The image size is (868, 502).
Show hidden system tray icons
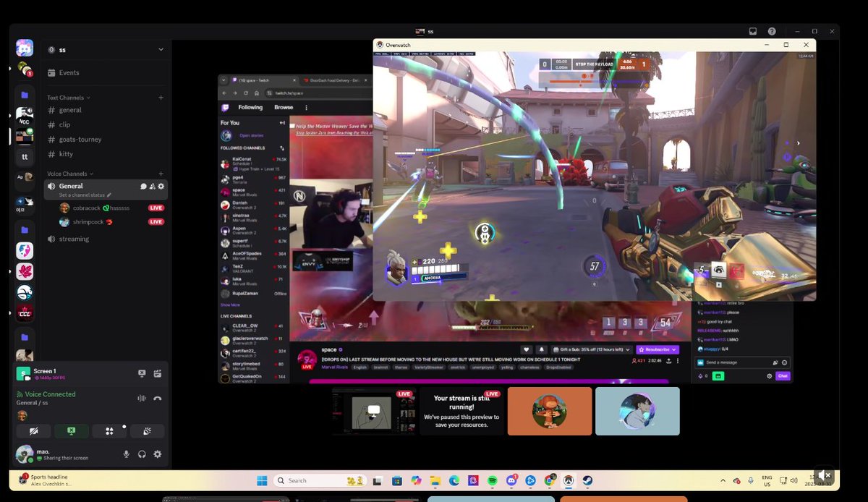pyautogui.click(x=723, y=480)
